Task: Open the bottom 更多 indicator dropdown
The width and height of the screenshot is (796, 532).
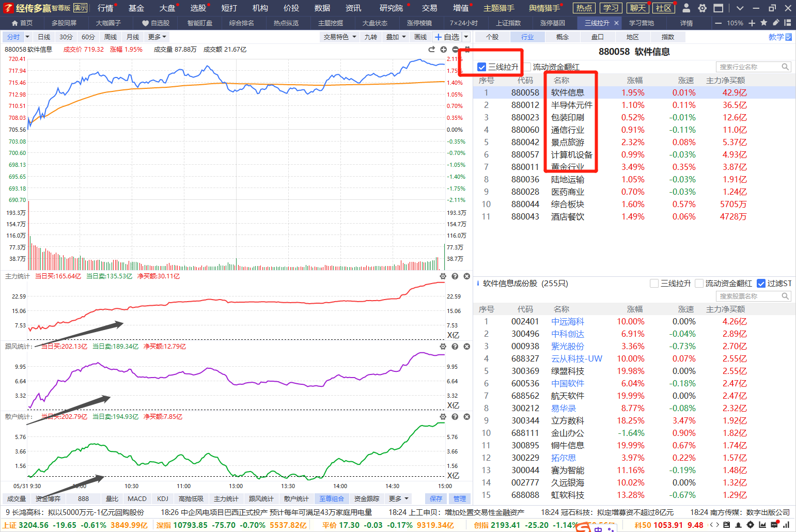Action: pos(398,499)
